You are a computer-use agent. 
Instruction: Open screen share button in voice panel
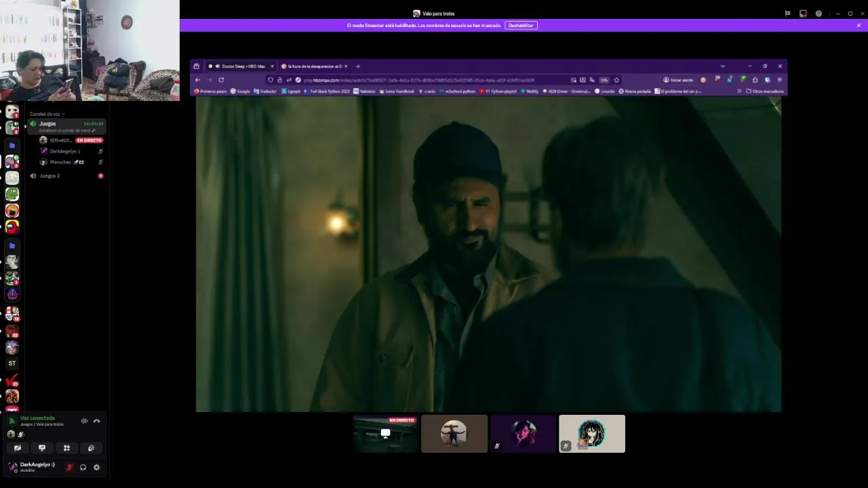click(42, 448)
